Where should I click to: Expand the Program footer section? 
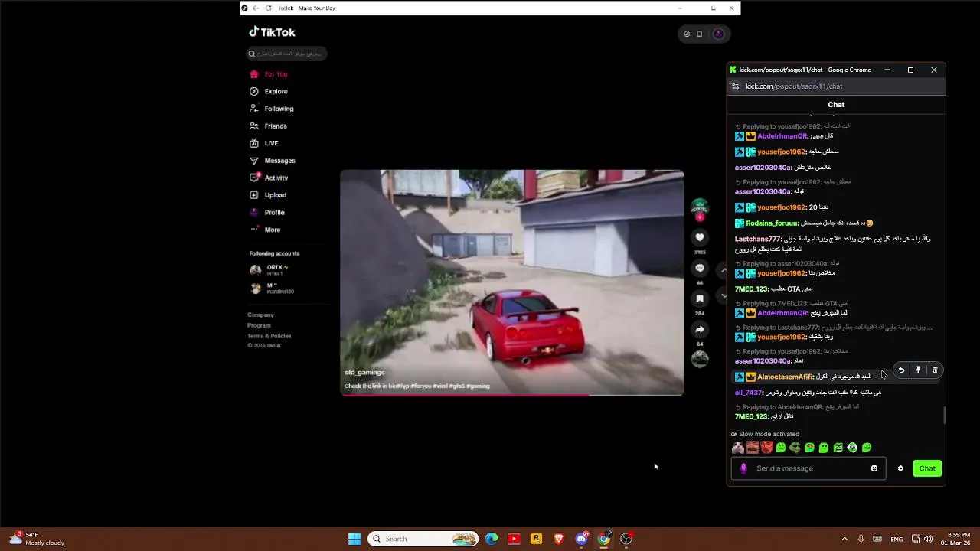(259, 325)
